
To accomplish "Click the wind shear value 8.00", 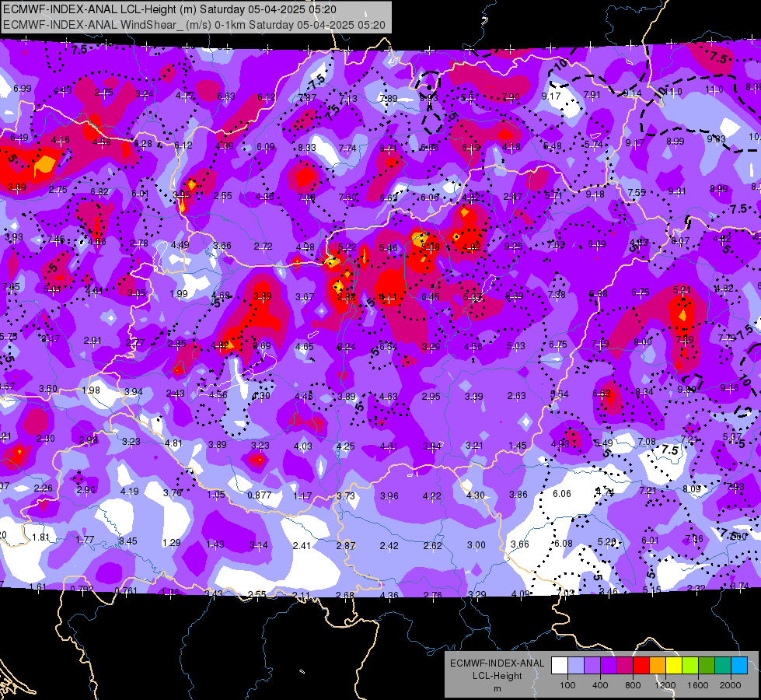I will coord(643,342).
